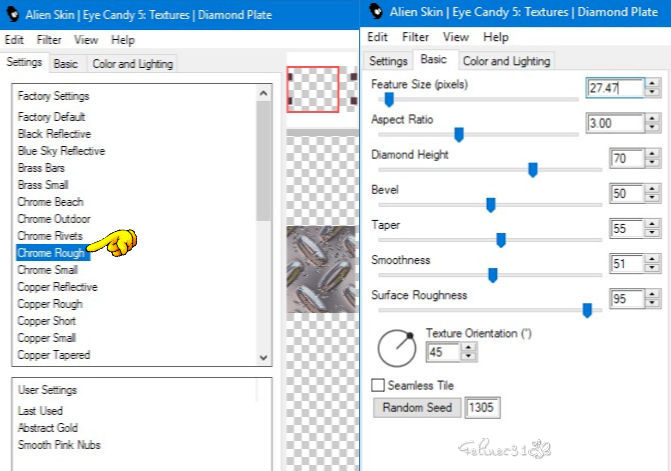This screenshot has height=471, width=671.
Task: Click the Bevel slider handle
Action: point(491,205)
